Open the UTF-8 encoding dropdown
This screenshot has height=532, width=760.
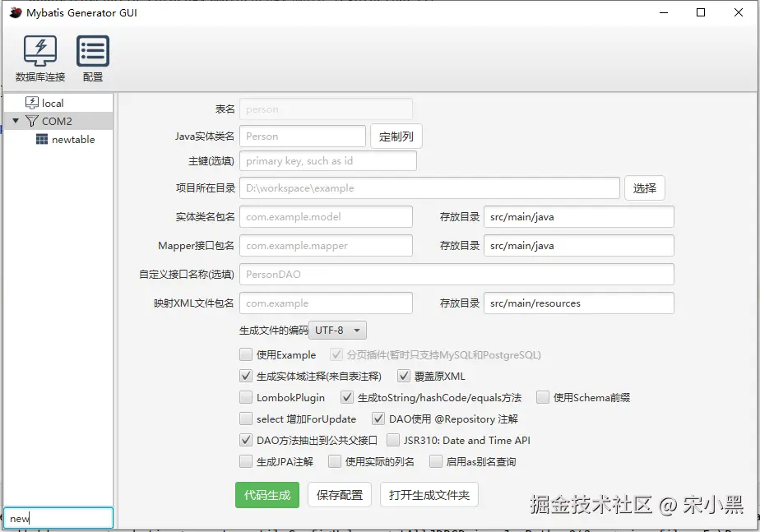(x=338, y=331)
